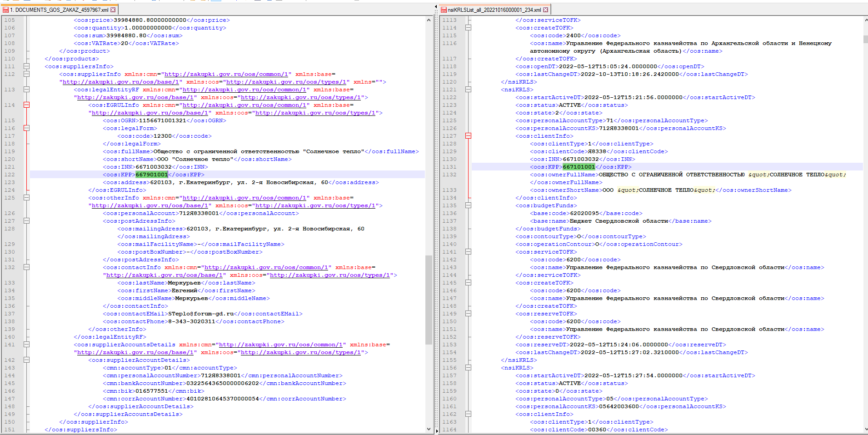868x435 pixels.
Task: Click personalAccountKS 05642003600
Action: 619,406
